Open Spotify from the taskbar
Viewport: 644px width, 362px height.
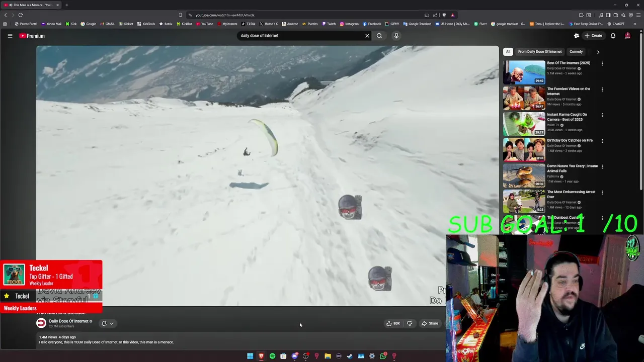click(272, 356)
